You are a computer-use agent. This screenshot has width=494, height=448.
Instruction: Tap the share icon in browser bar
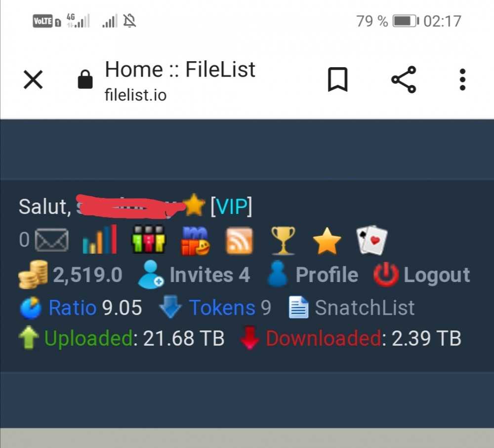click(x=404, y=80)
